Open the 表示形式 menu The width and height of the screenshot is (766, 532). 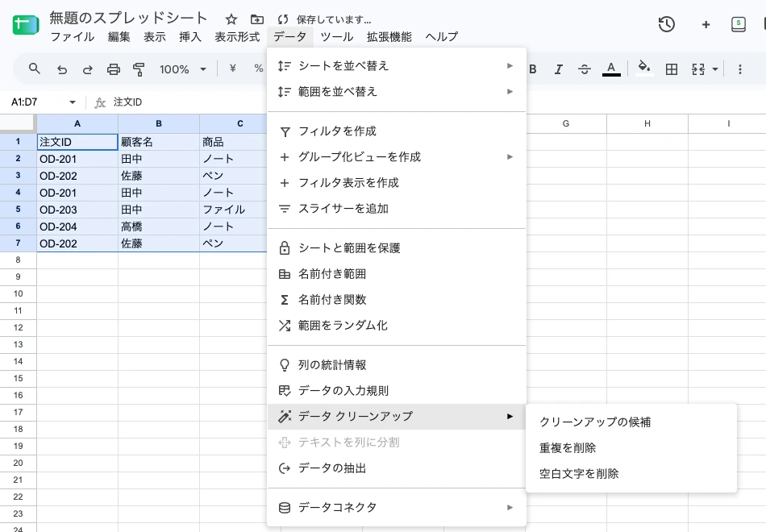pyautogui.click(x=237, y=36)
